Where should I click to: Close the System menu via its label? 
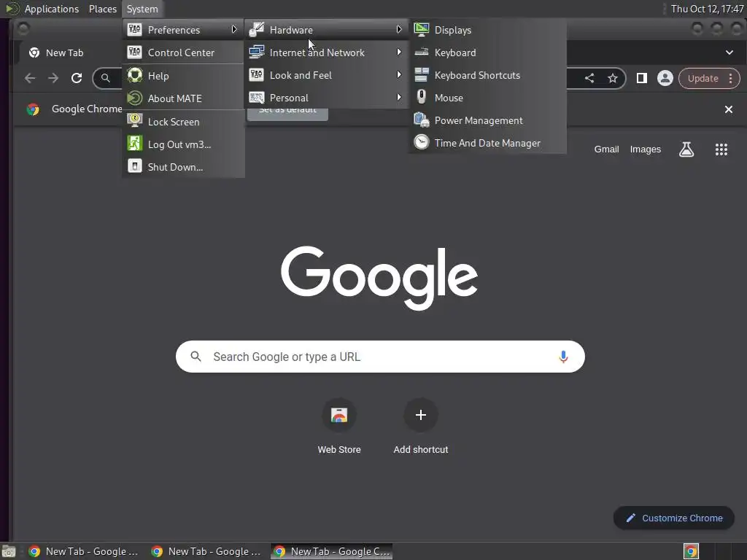click(142, 9)
